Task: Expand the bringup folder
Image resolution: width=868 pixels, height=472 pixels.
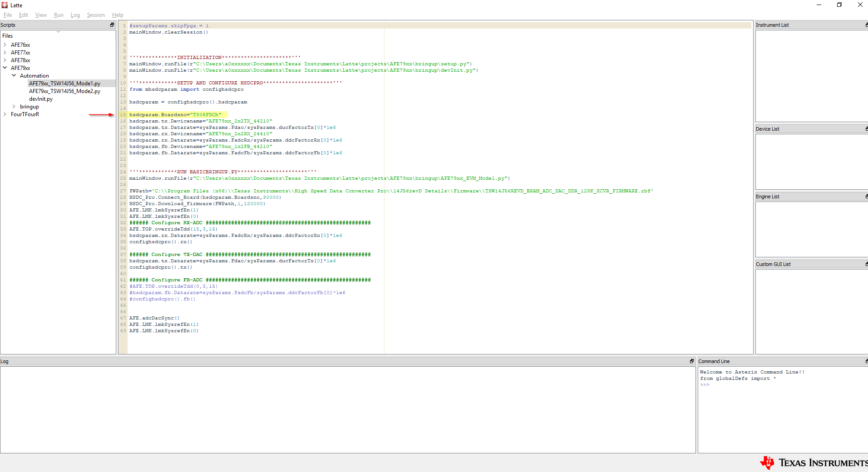Action: [14, 107]
